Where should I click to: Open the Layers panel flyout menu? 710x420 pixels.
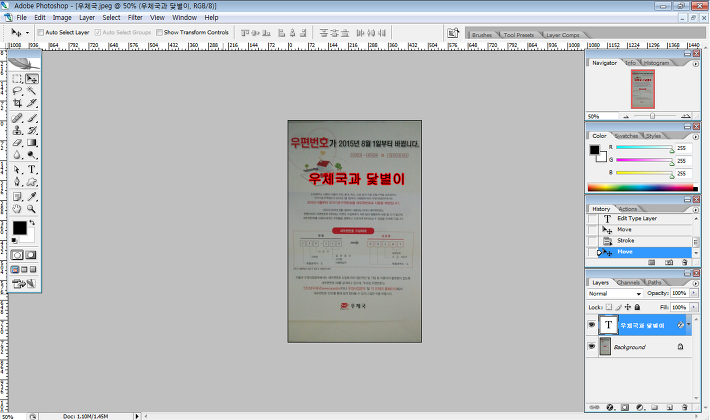pyautogui.click(x=696, y=283)
